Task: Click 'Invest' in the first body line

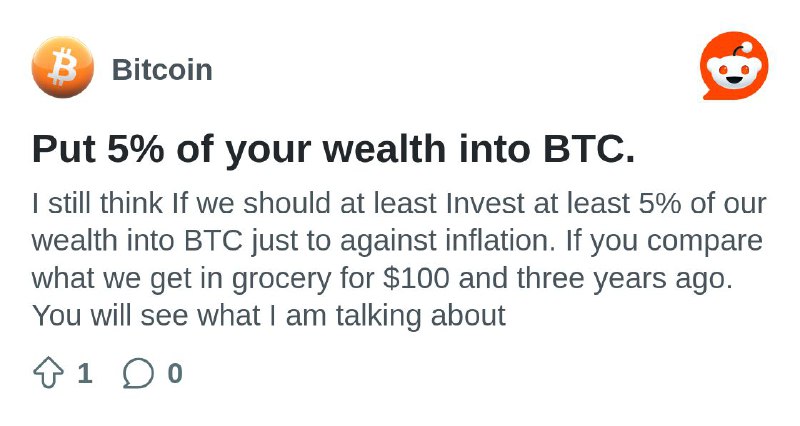Action: click(485, 203)
